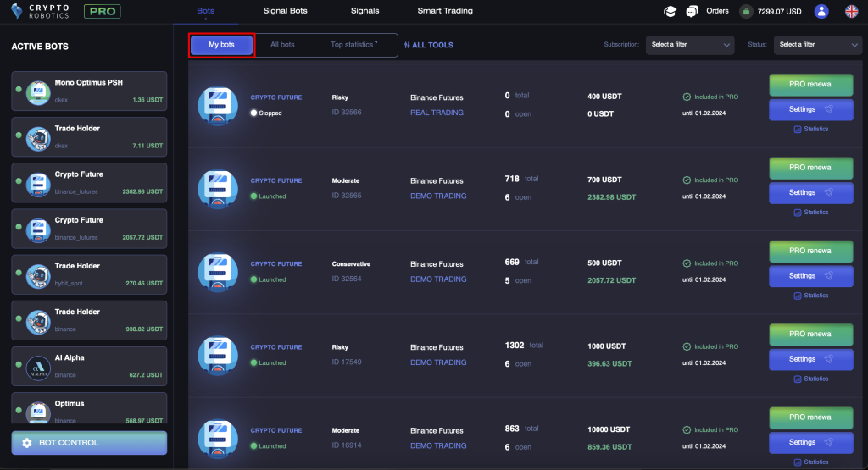Open the academy graduation cap icon
The image size is (868, 470).
[x=670, y=11]
